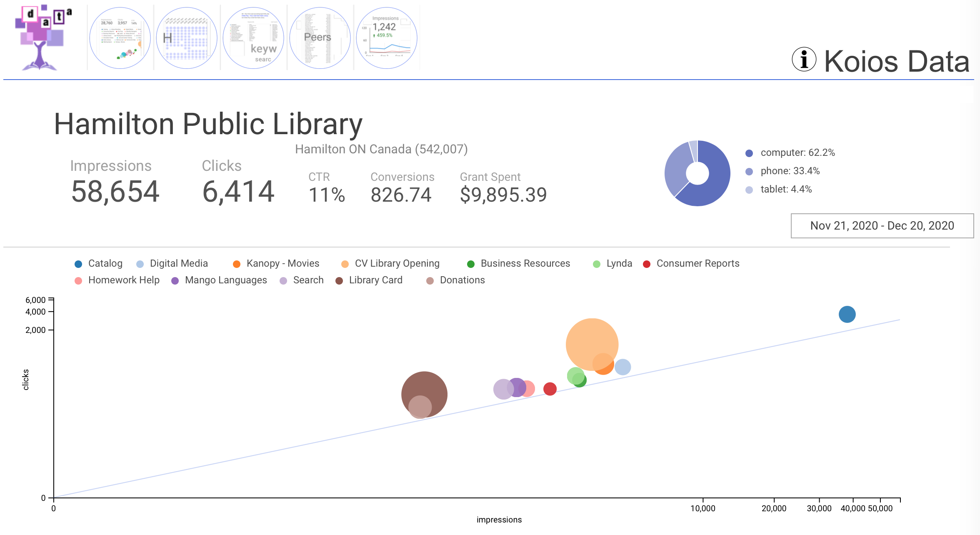Click the info icon beside Koios Data

pos(804,60)
